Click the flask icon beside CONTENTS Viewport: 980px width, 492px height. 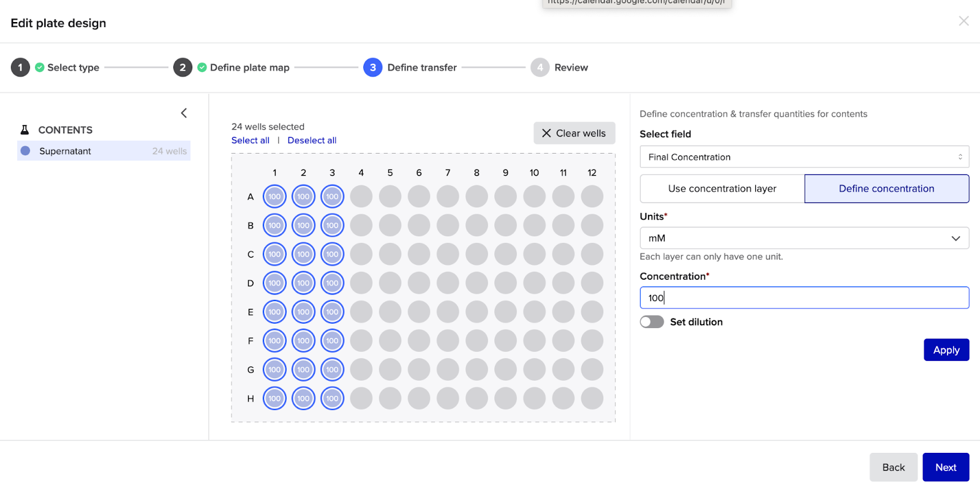(x=25, y=130)
